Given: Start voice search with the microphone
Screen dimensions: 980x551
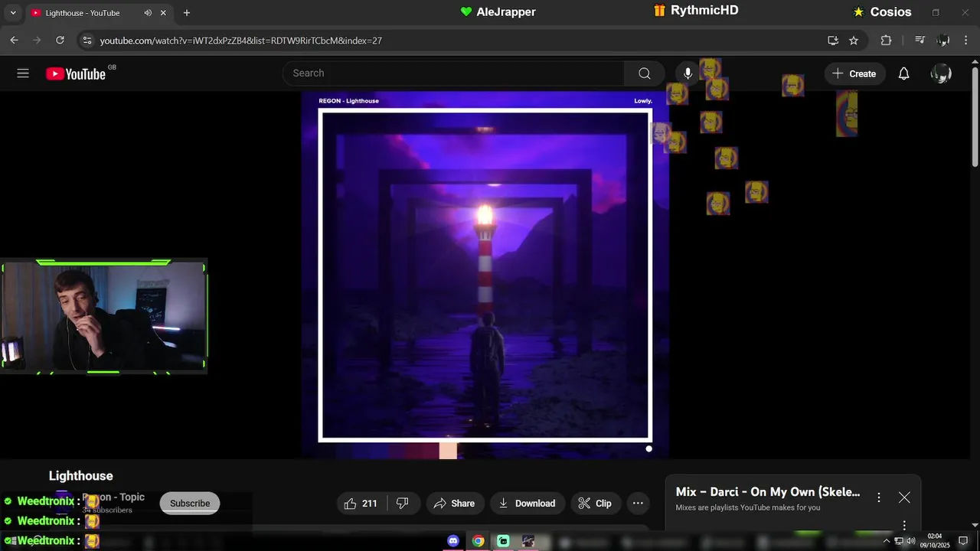Looking at the screenshot, I should (x=688, y=73).
